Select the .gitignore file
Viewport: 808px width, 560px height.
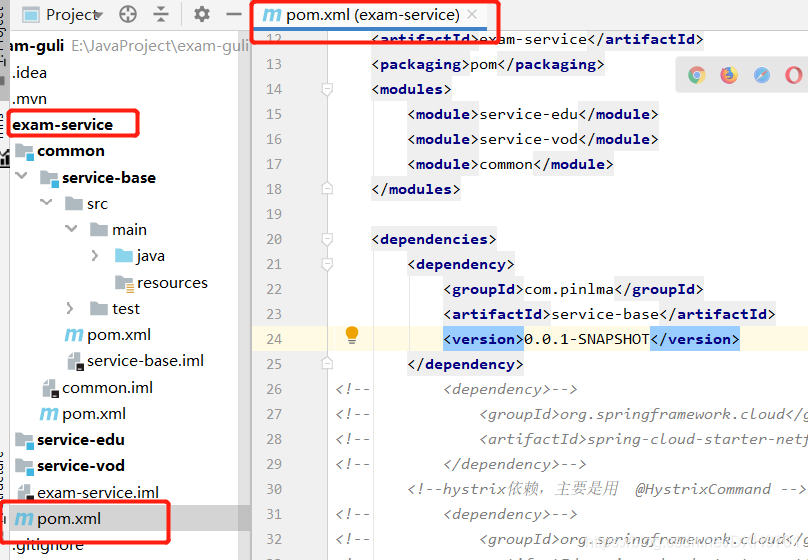47,545
